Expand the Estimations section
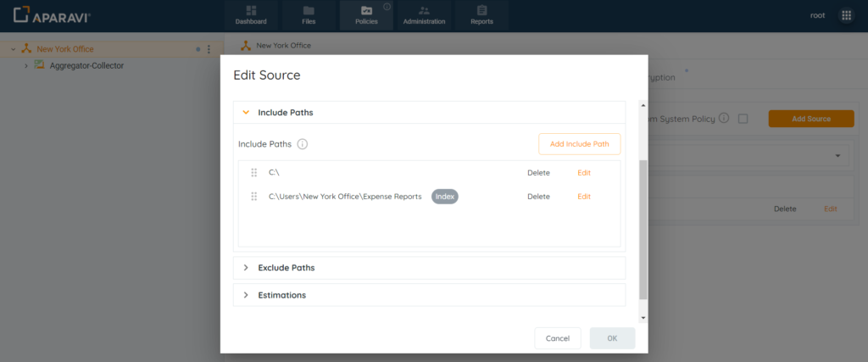Image resolution: width=868 pixels, height=362 pixels. click(246, 295)
